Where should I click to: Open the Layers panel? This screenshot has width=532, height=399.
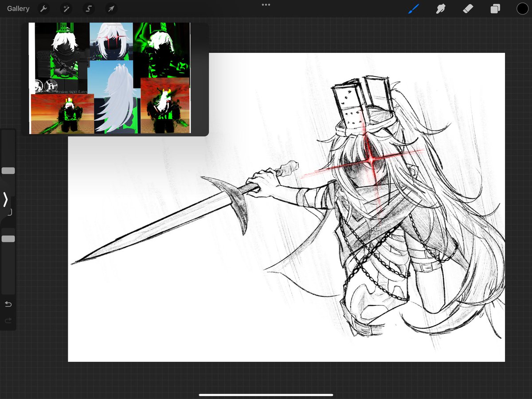click(495, 9)
